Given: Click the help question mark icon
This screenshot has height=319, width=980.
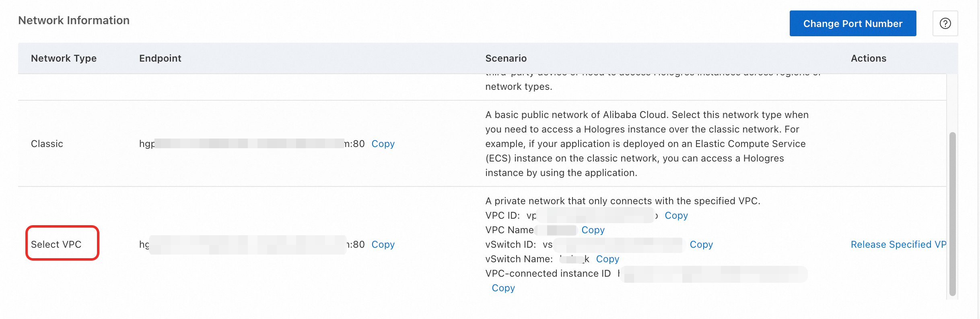Looking at the screenshot, I should coord(945,24).
